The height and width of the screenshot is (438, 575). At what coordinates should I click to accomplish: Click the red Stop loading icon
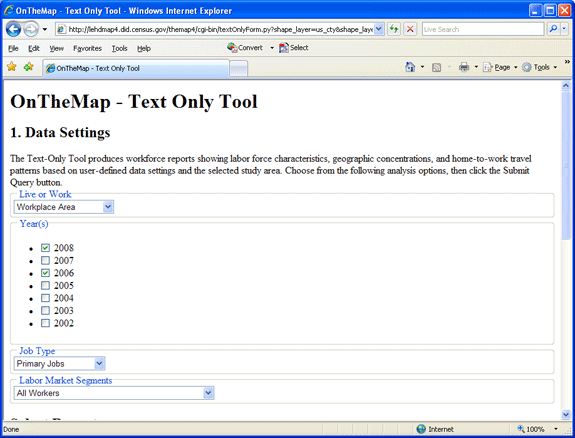[x=410, y=29]
